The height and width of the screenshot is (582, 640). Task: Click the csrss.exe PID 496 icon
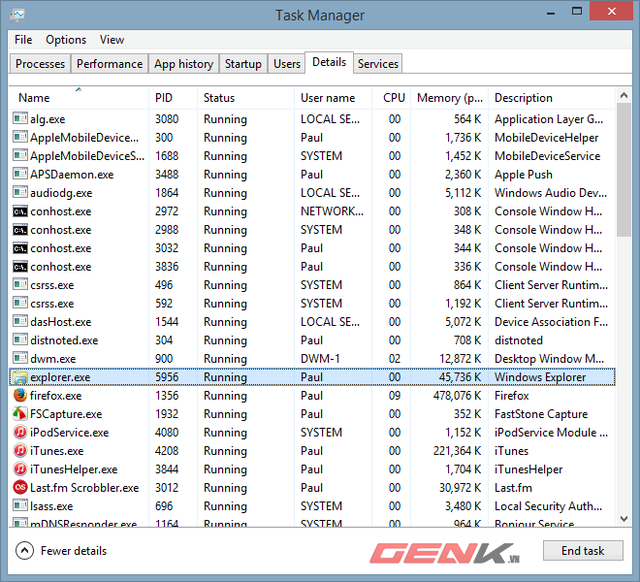coord(20,284)
